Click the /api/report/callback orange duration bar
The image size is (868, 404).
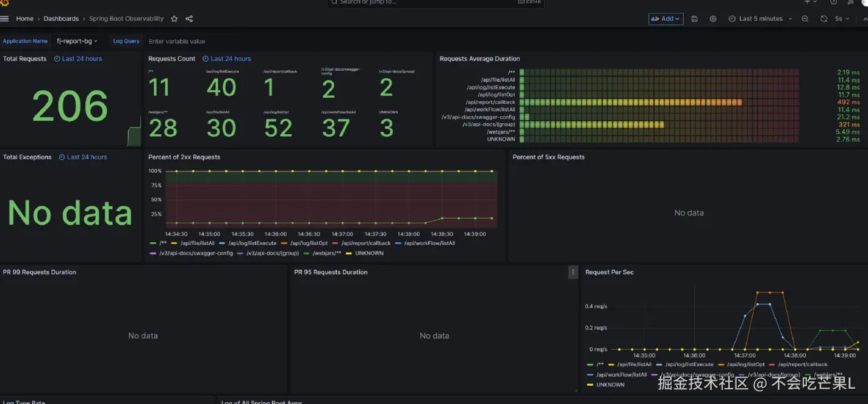631,103
